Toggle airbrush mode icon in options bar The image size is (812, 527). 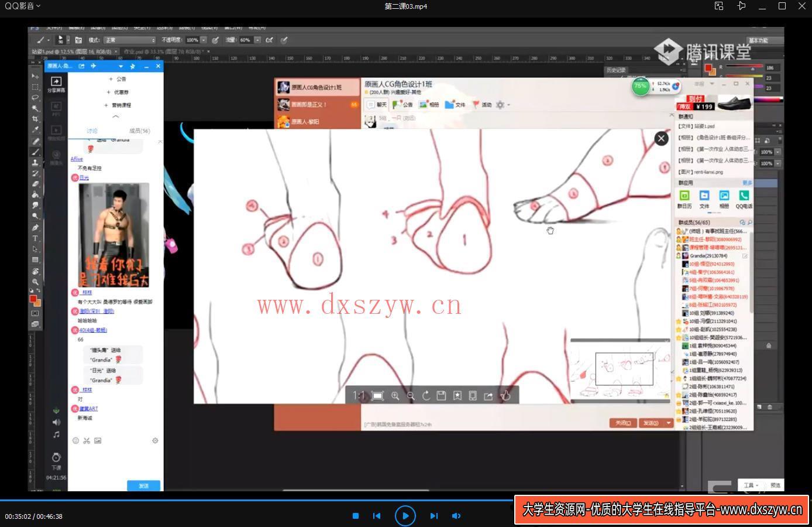point(269,40)
